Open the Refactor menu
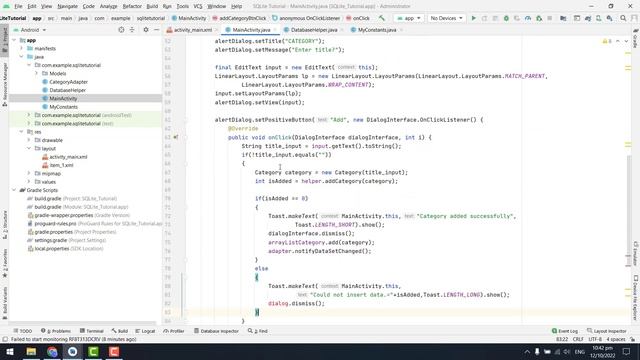Viewport: 640px width, 360px height. tap(132, 6)
